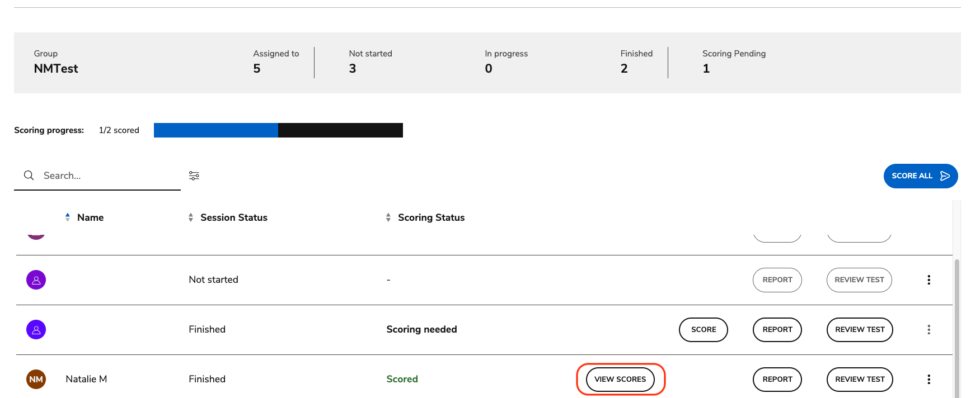Score the student needing scoring

click(x=703, y=329)
